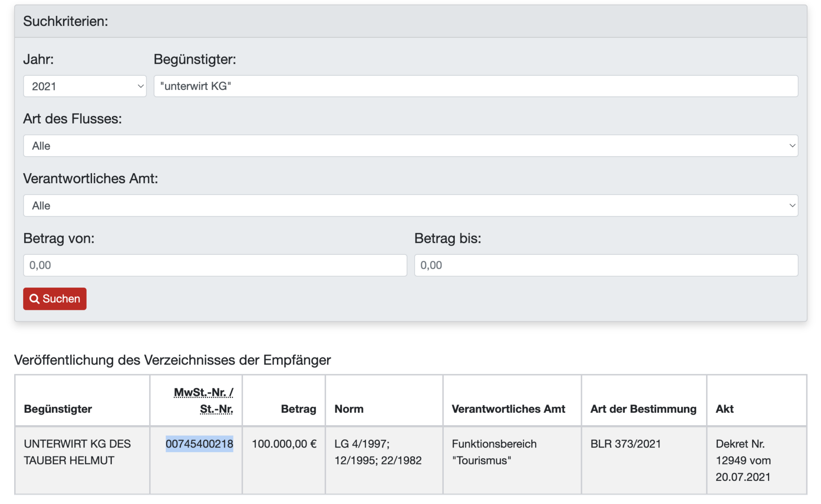The height and width of the screenshot is (504, 821).
Task: Click the BLR 373/2021 cell
Action: tap(625, 444)
